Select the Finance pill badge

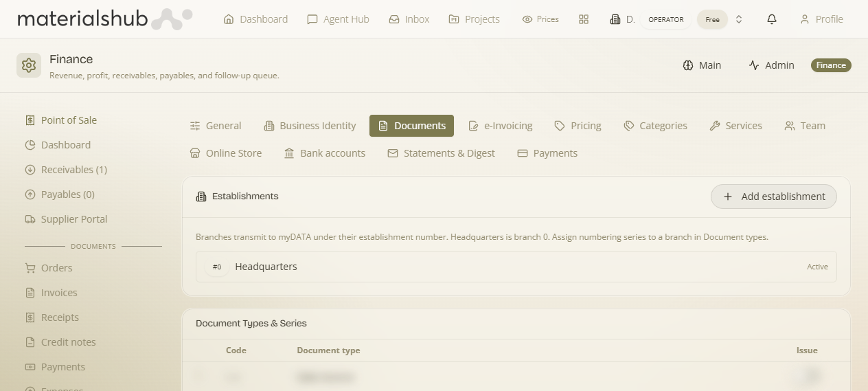pos(831,65)
